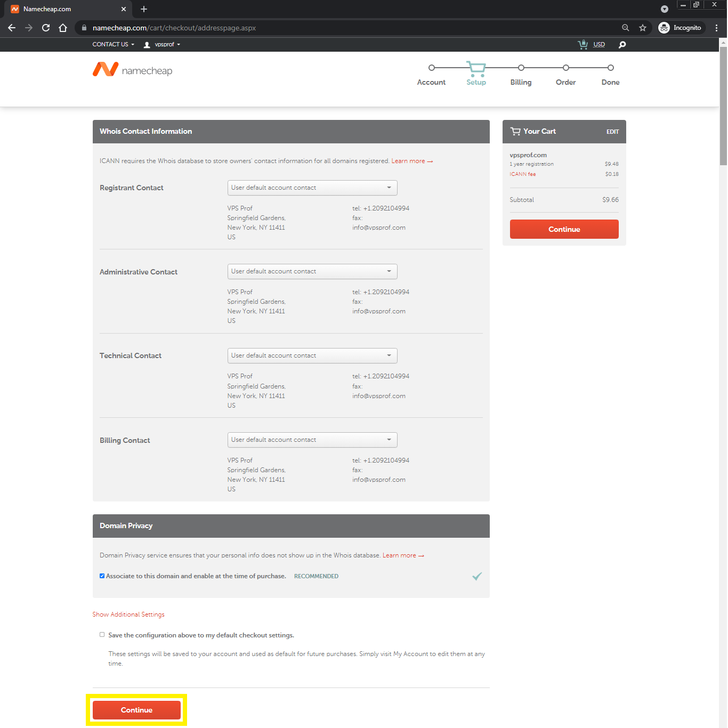Open Registrant Contact dropdown
The image size is (728, 728).
pyautogui.click(x=312, y=188)
